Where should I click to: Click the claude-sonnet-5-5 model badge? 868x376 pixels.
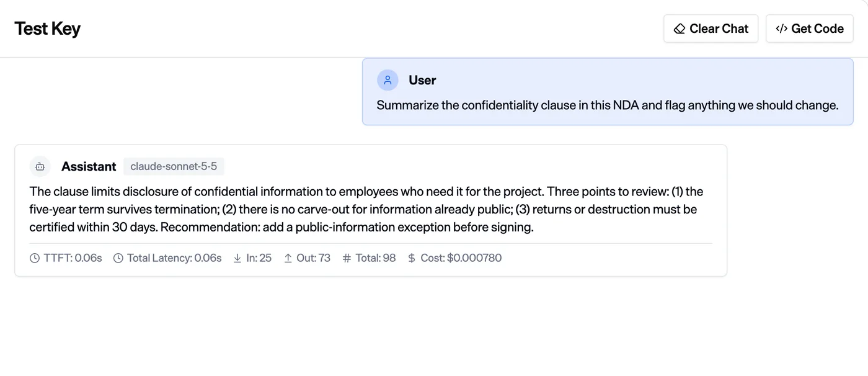tap(174, 166)
